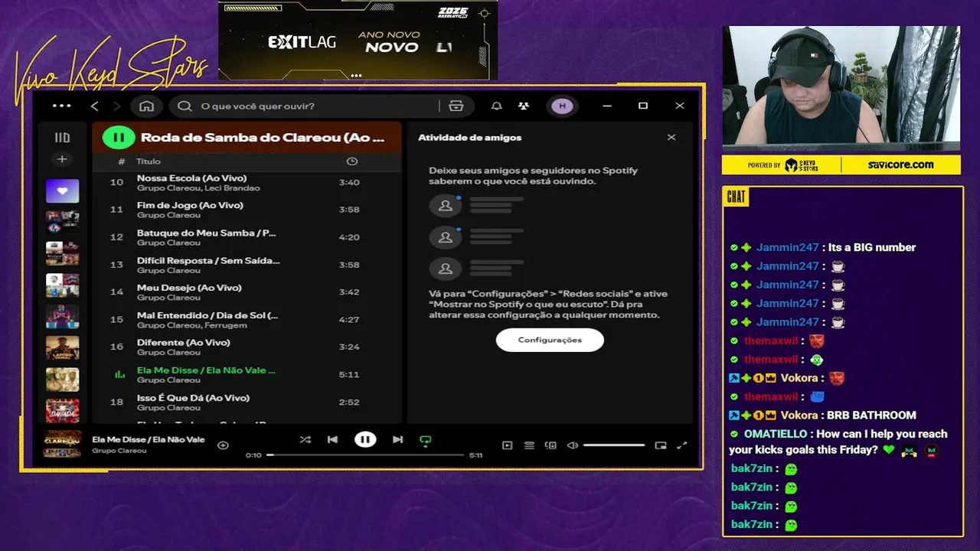Sort tracks by the duration clock icon

pos(351,161)
